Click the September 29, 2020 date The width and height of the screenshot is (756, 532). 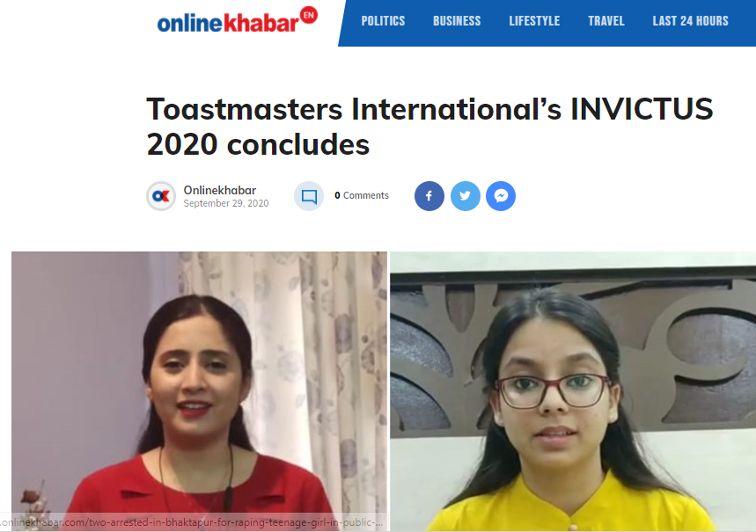tap(226, 203)
